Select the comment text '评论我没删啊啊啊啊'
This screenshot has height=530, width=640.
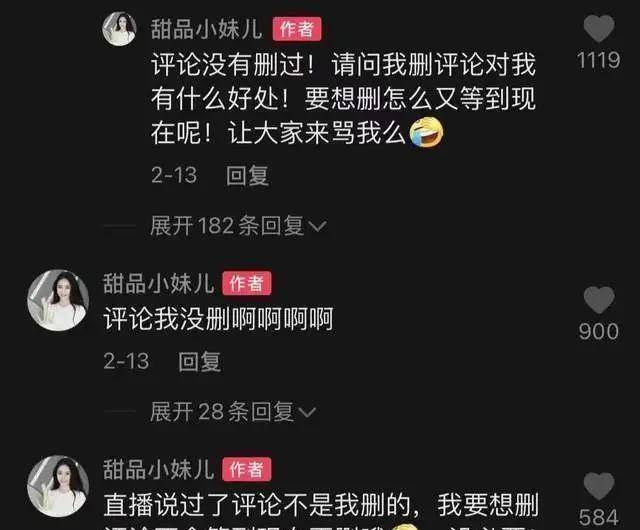pos(218,319)
